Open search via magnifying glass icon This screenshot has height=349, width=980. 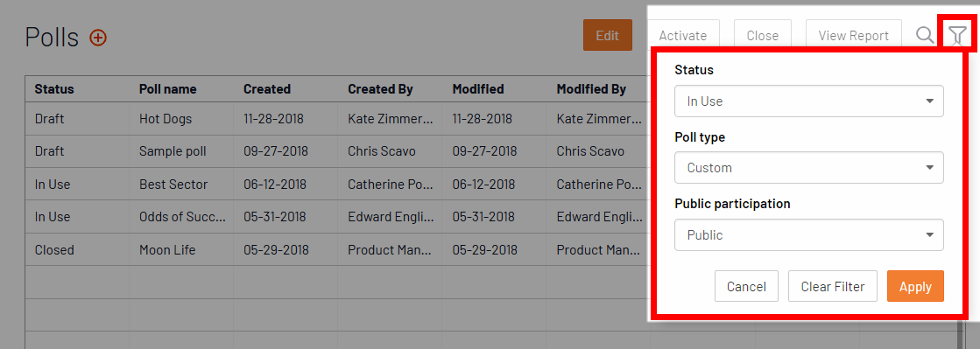[x=925, y=35]
